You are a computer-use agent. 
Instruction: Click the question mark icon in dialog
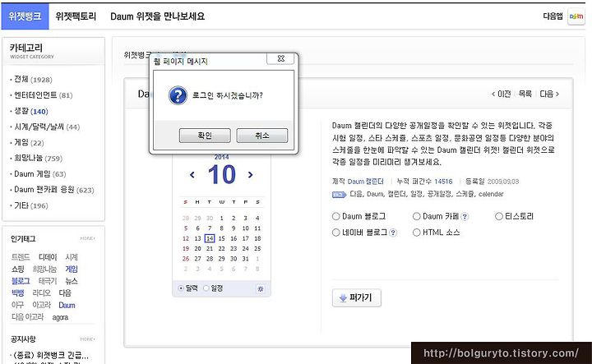tap(178, 95)
